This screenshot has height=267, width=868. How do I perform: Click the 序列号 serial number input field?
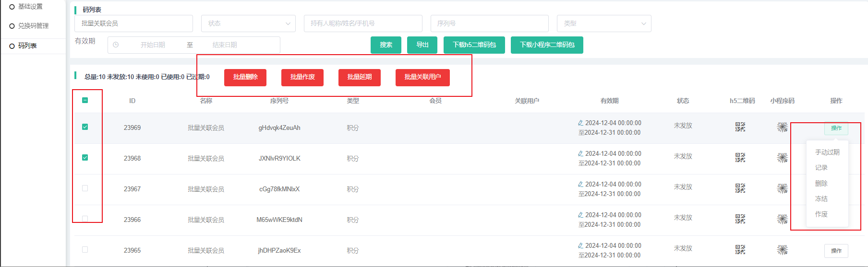489,23
